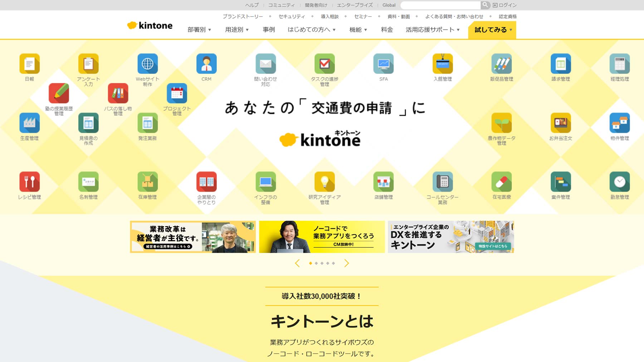Select the 生産管理 factory icon
Viewport: 644px width, 362px height.
coord(29,123)
